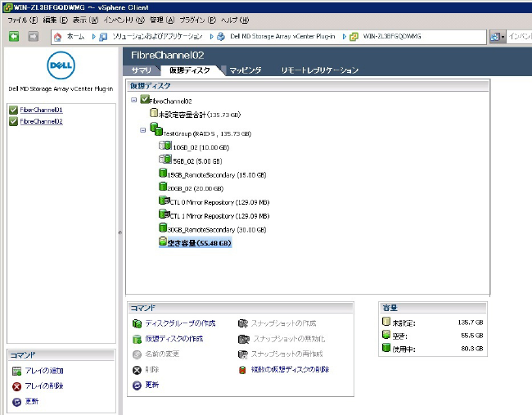Open the 管理 (A) menu
Viewport: 532px width, 415px height.
[162, 20]
